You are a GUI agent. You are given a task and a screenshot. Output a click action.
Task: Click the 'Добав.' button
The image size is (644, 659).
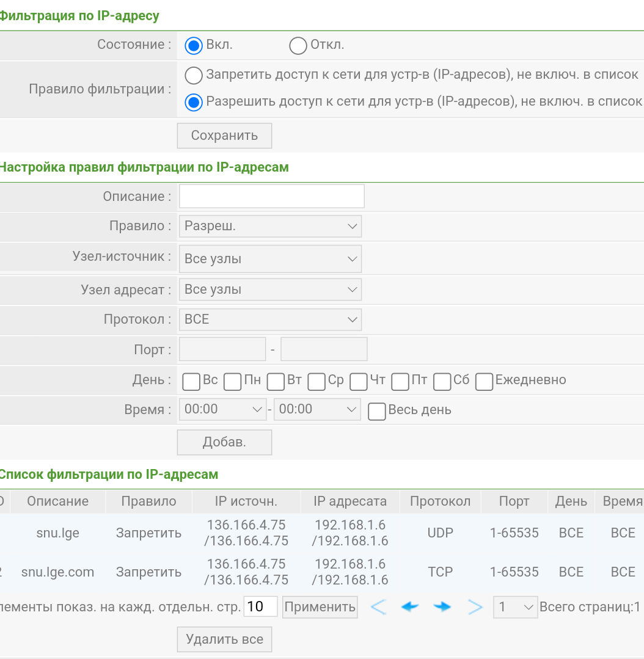coord(224,443)
